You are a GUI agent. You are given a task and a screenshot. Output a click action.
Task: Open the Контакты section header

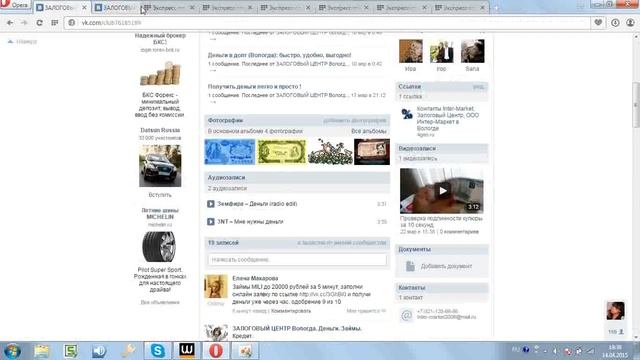412,288
